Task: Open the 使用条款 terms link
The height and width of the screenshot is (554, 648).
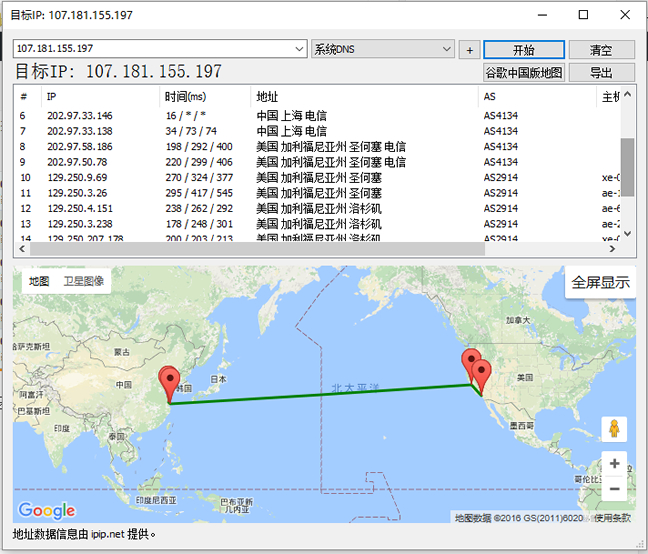Action: (613, 517)
